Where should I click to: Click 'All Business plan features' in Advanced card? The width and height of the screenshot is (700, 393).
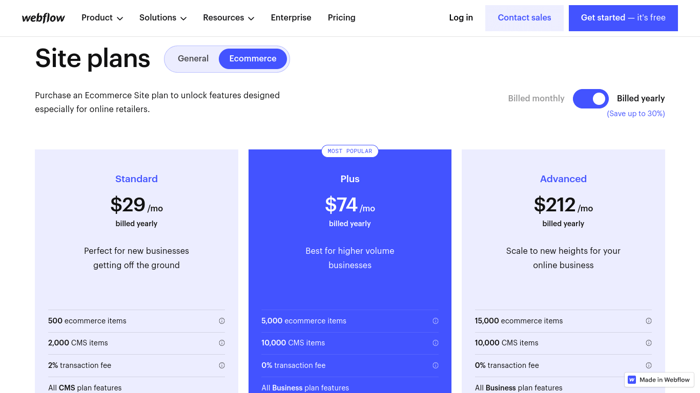click(x=518, y=388)
